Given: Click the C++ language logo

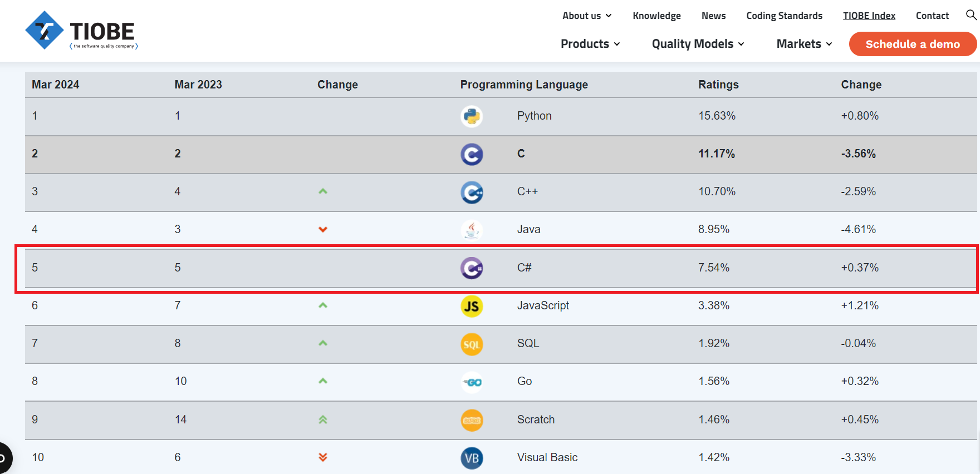Looking at the screenshot, I should pyautogui.click(x=472, y=192).
